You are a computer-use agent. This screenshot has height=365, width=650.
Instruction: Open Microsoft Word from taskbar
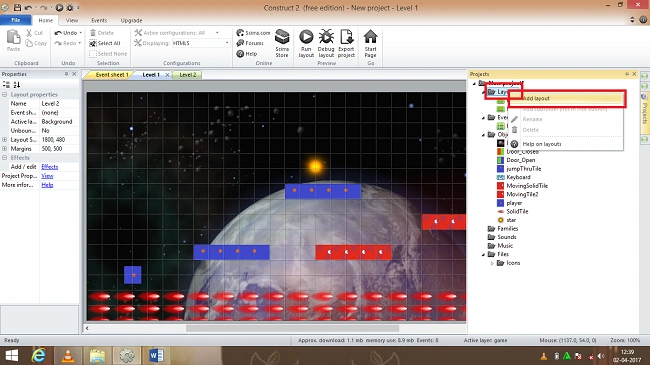(156, 355)
